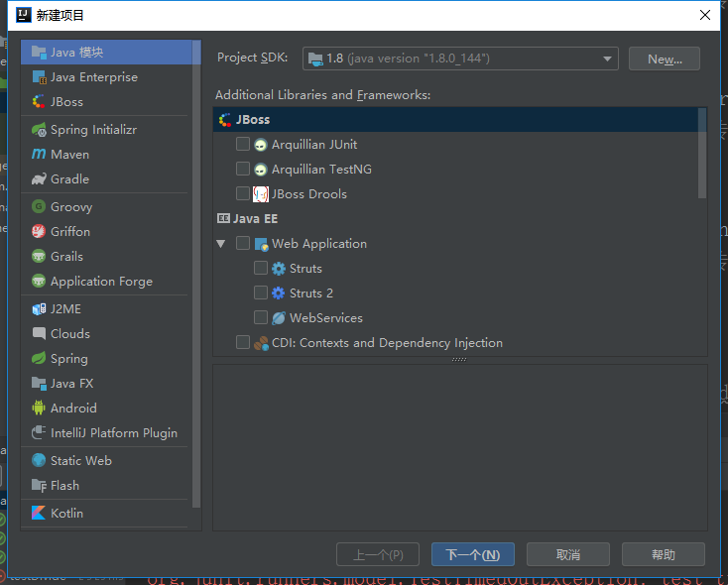
Task: Click the Spring leaf icon
Action: 39,358
